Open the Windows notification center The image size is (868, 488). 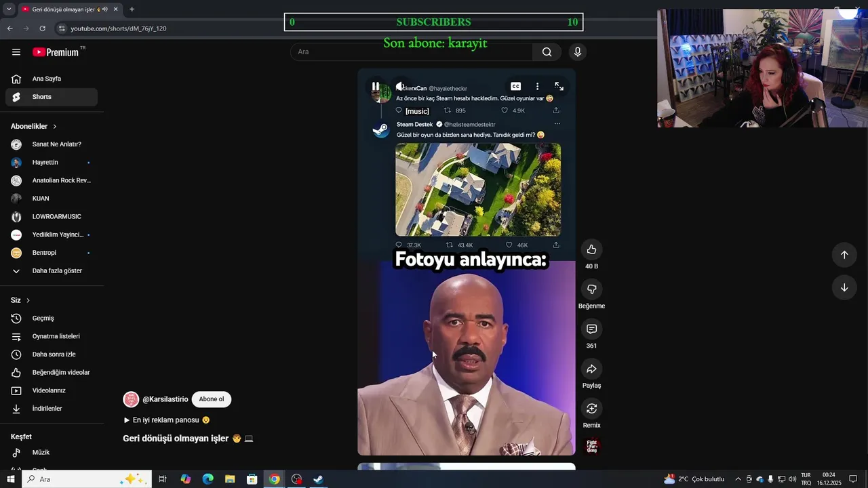tap(853, 479)
